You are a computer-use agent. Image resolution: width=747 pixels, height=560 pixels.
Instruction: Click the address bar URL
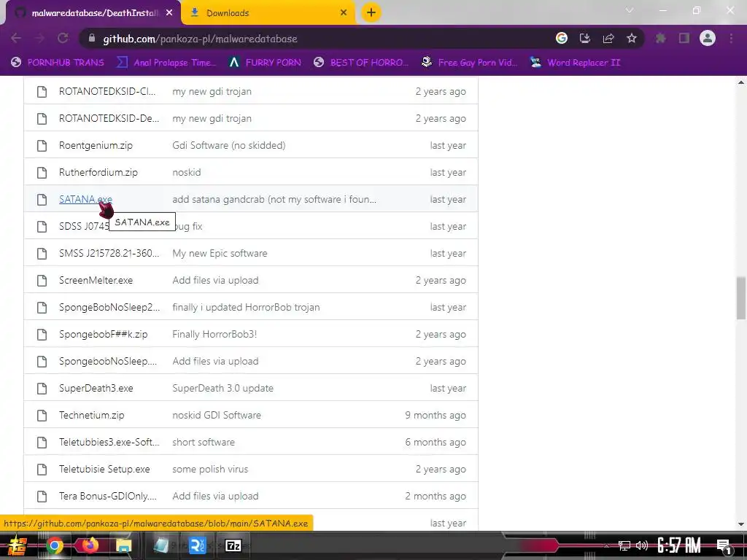tap(200, 39)
